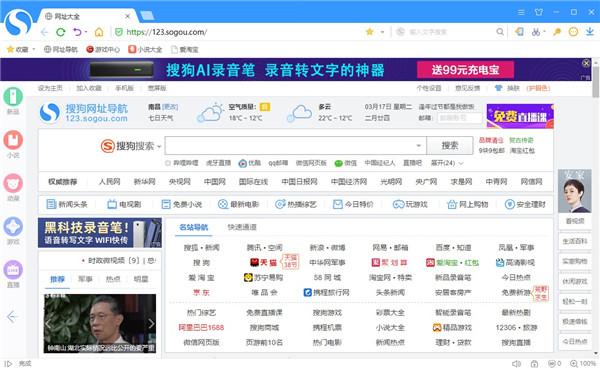Select the 军事 news tab
The width and height of the screenshot is (600, 369).
pos(85,279)
